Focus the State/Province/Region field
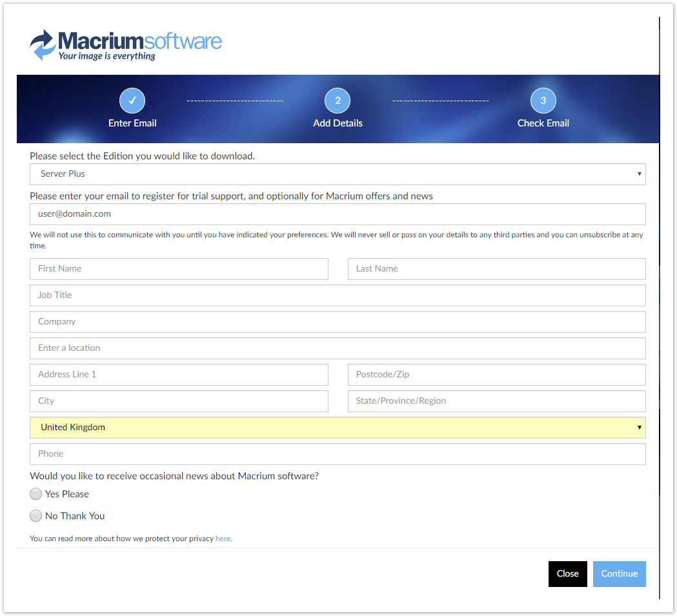Viewport: 677px width, 616px height. pos(497,401)
